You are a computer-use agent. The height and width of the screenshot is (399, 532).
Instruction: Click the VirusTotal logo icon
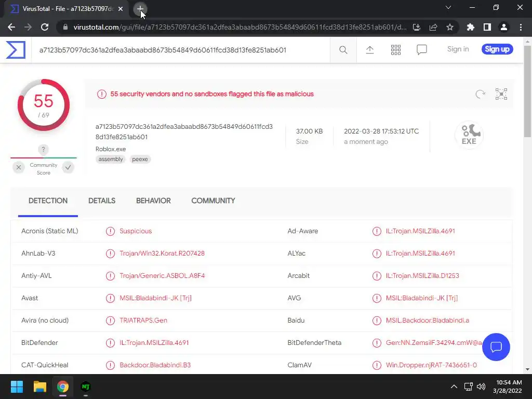click(x=16, y=50)
